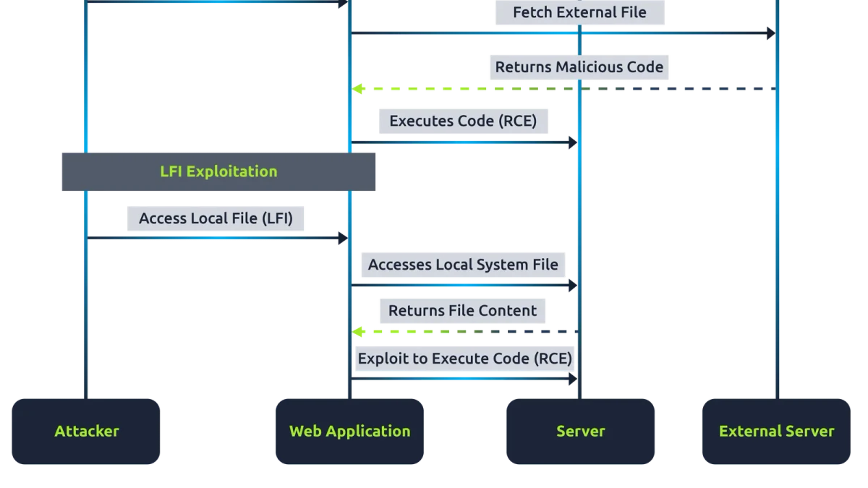Image resolution: width=868 pixels, height=488 pixels.
Task: Click the Attacker participant box
Action: pyautogui.click(x=86, y=432)
